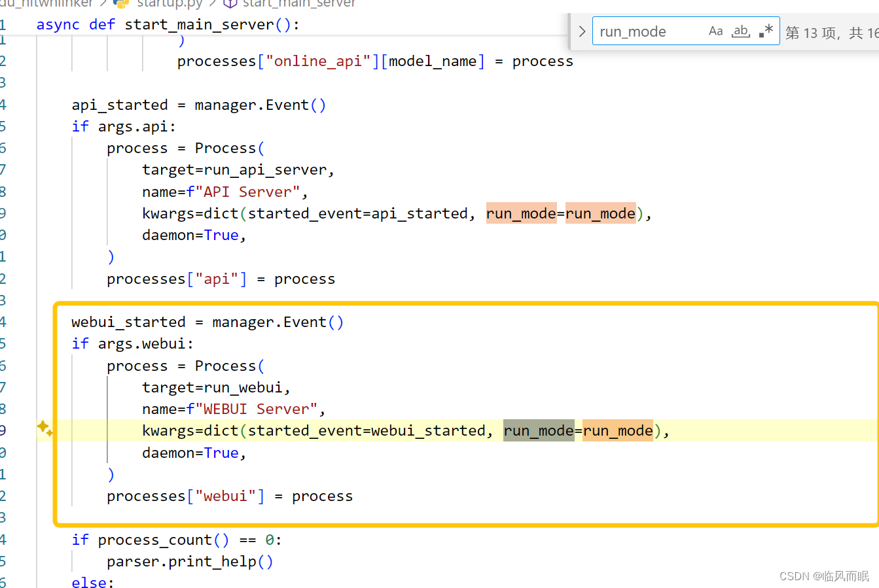
Task: Jump to sticky header async def start_main_server()
Action: [x=168, y=25]
